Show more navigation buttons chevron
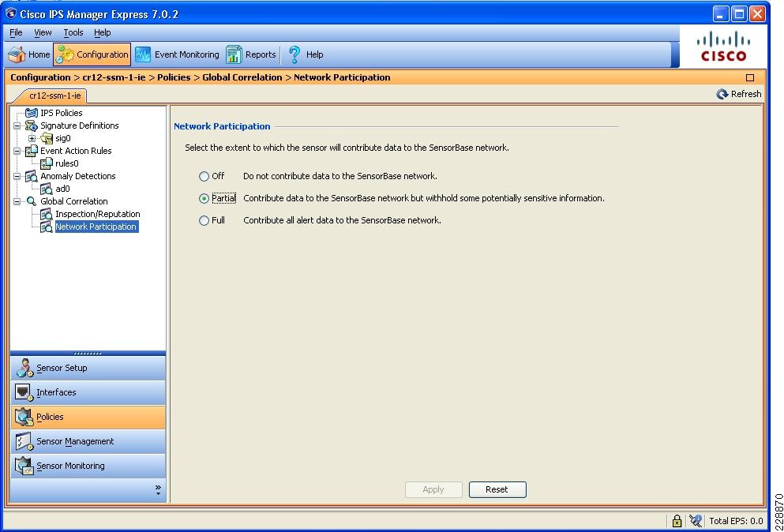784x532 pixels. (x=158, y=490)
